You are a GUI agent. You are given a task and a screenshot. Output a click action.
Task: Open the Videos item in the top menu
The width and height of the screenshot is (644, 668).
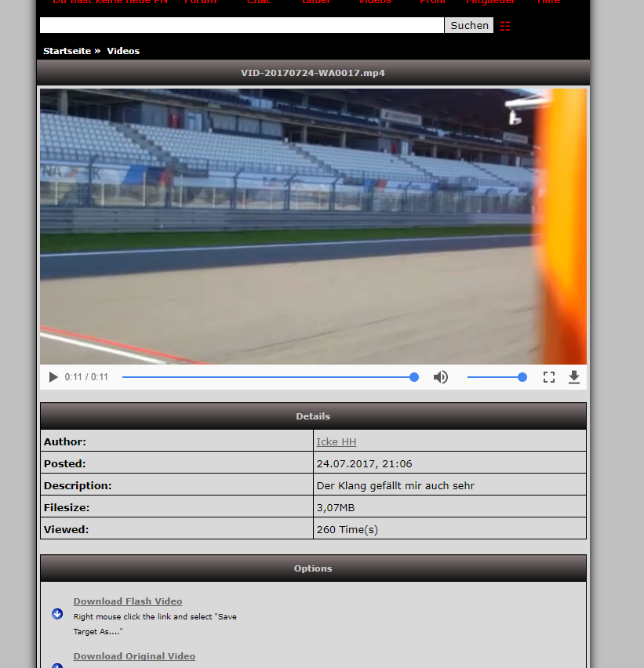(375, 2)
